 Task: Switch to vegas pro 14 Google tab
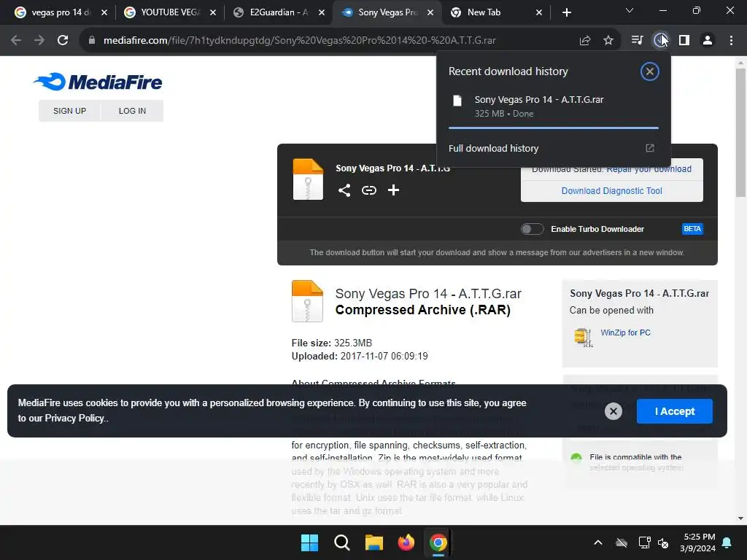point(61,12)
